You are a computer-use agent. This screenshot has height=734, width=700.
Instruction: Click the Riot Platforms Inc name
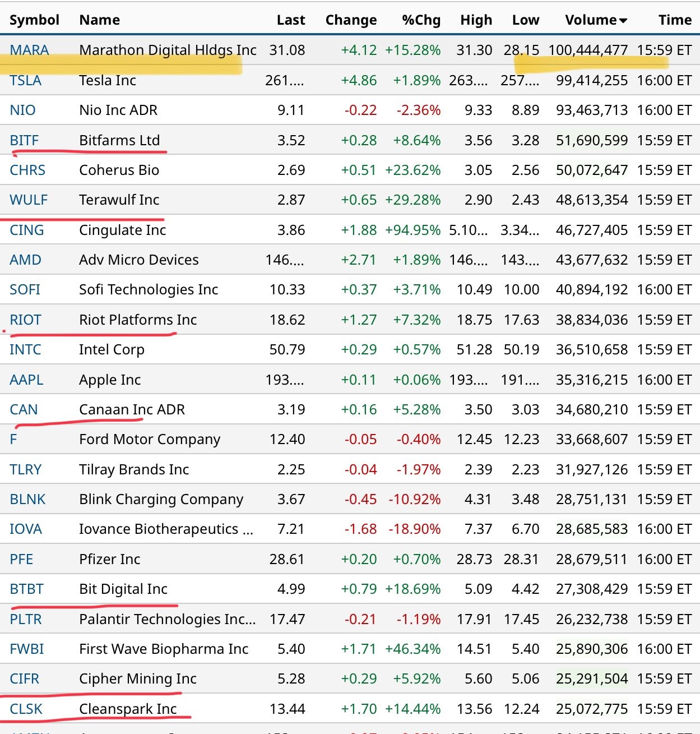click(138, 320)
